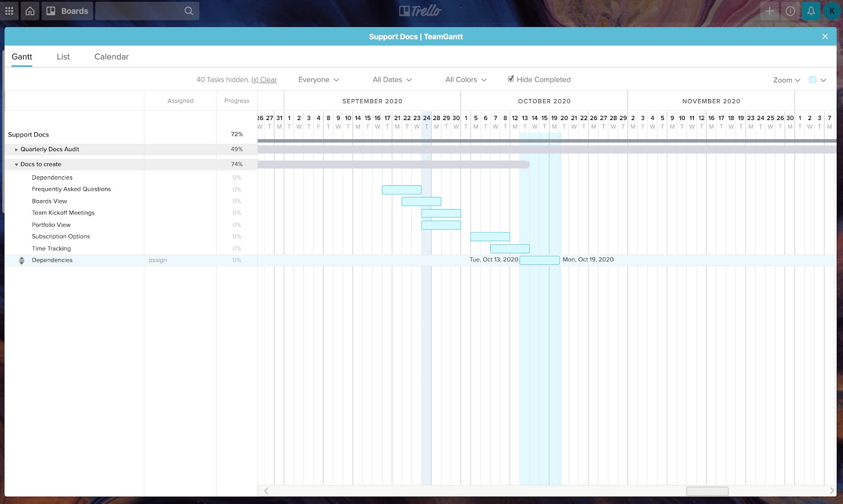Click the Docs to create summary bar
Screen dimensions: 843x504
pos(394,165)
